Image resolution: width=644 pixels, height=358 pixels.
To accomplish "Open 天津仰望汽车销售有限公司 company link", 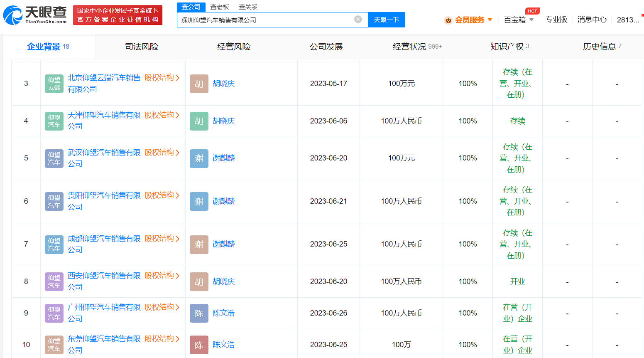I will [104, 121].
